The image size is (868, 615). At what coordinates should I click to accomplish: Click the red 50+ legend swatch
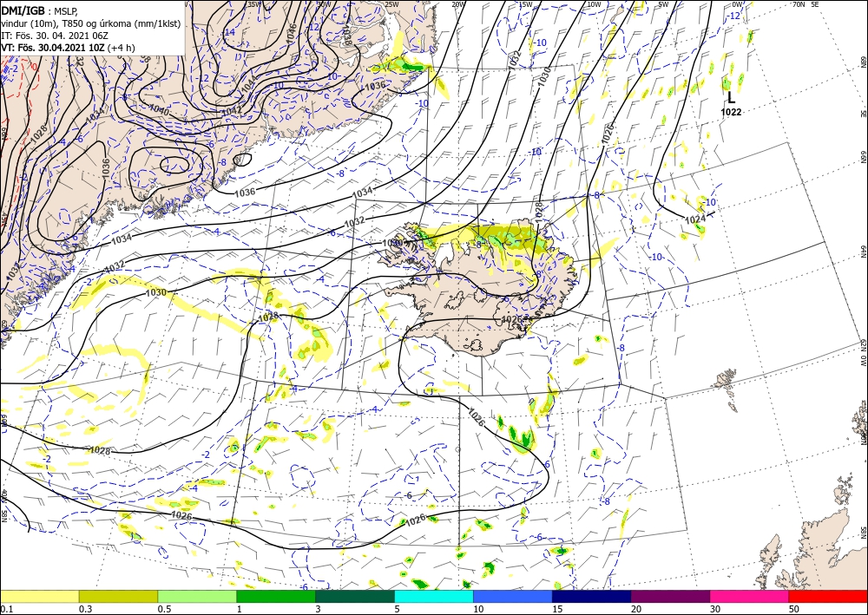tap(828, 596)
